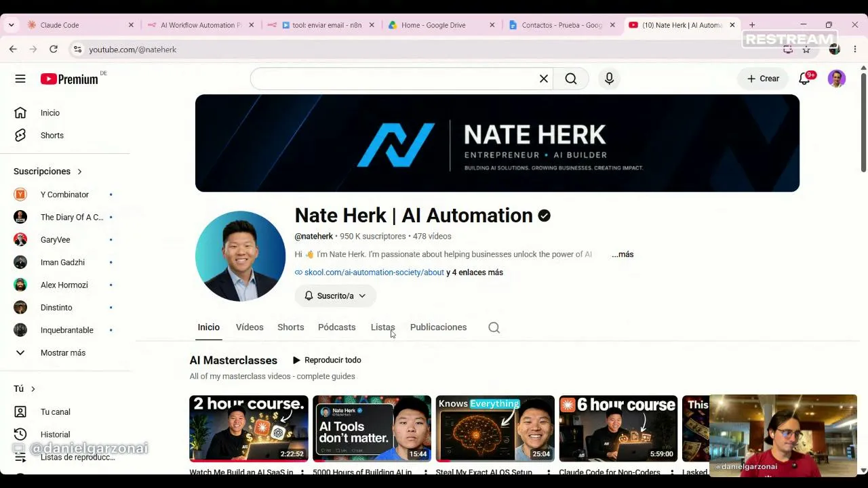Image resolution: width=868 pixels, height=488 pixels.
Task: Reload the current page
Action: pyautogui.click(x=53, y=49)
